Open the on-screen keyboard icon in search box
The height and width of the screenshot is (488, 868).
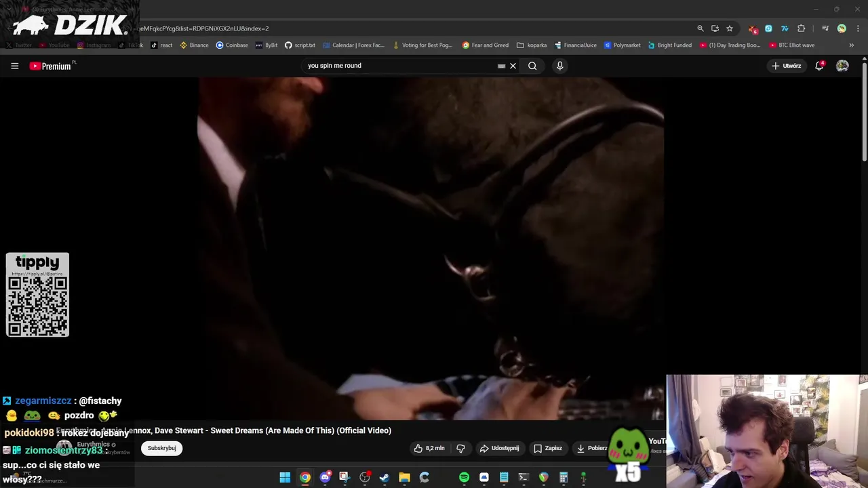tap(501, 66)
